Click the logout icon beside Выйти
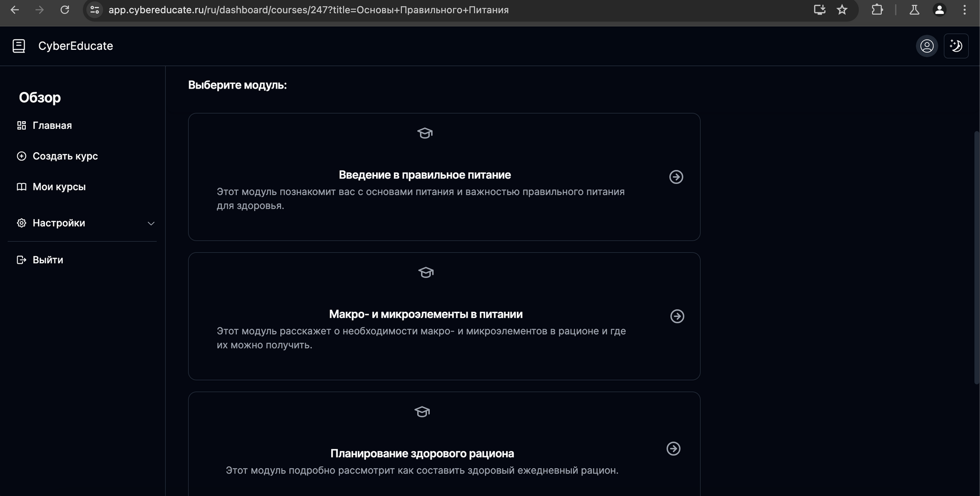This screenshot has width=980, height=496. [22, 260]
